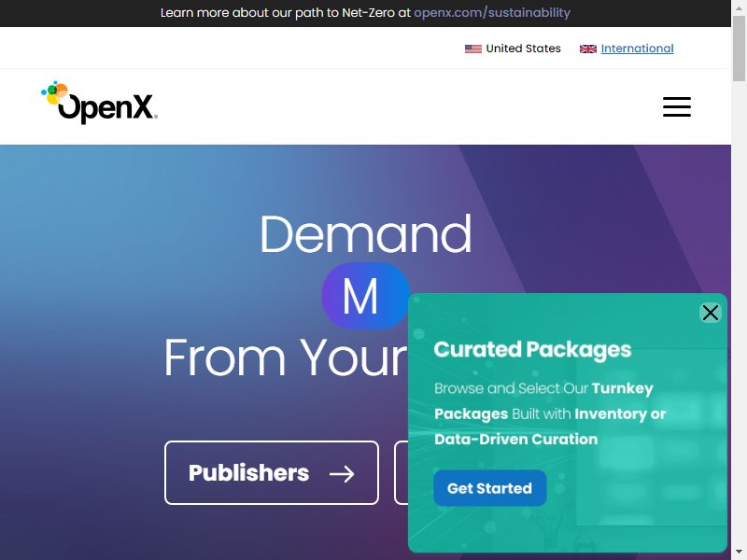Close the Curated Packages popup

pos(710,313)
